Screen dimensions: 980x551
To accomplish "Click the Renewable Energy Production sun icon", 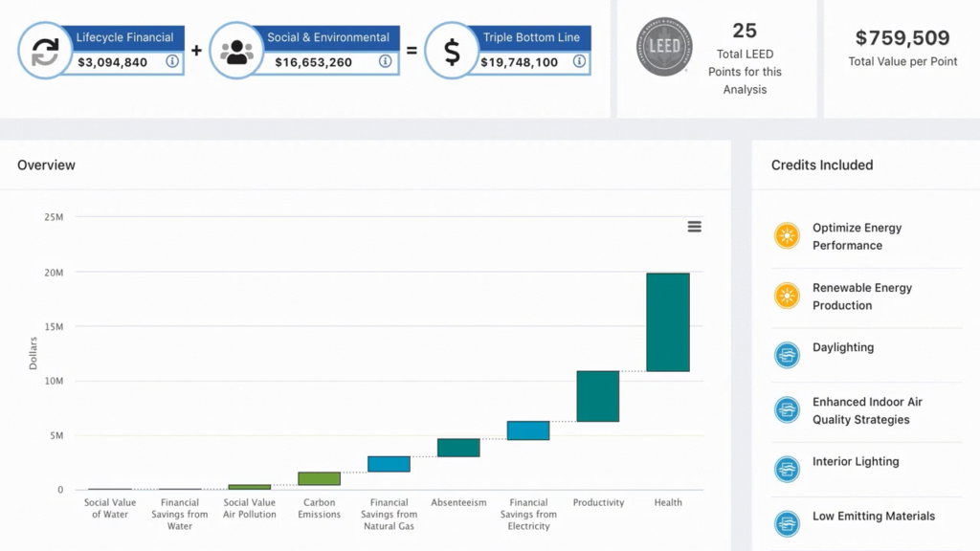I will pyautogui.click(x=787, y=297).
